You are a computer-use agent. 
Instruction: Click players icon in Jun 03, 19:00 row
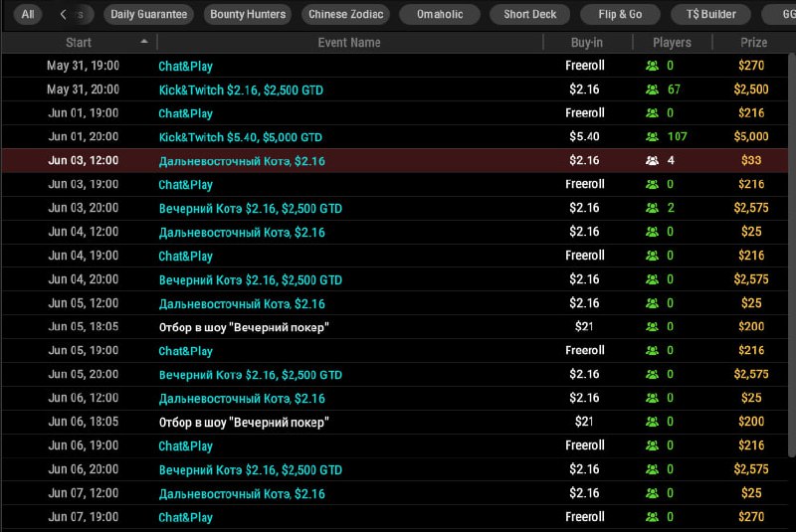(652, 185)
